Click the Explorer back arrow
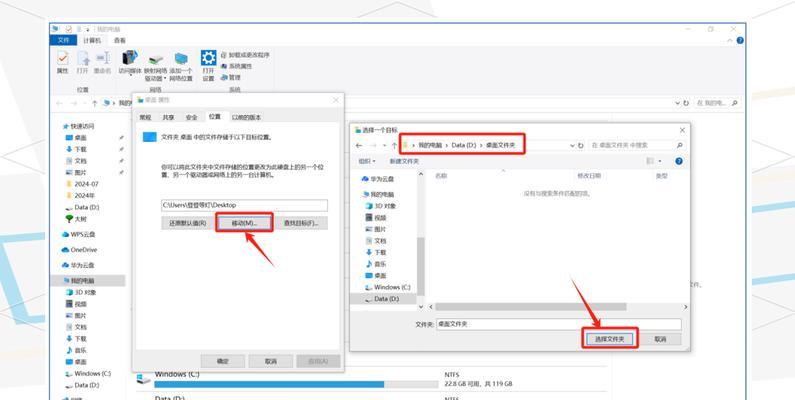 [59, 103]
